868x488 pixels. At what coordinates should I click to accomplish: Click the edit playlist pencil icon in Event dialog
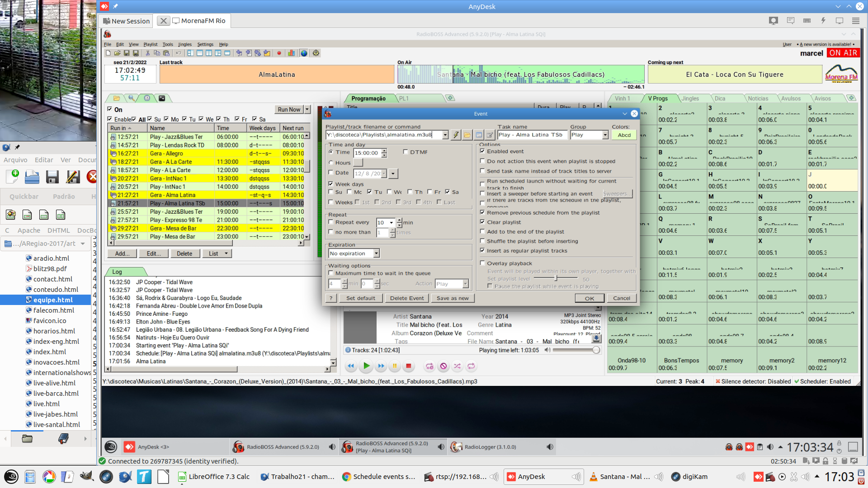point(490,135)
